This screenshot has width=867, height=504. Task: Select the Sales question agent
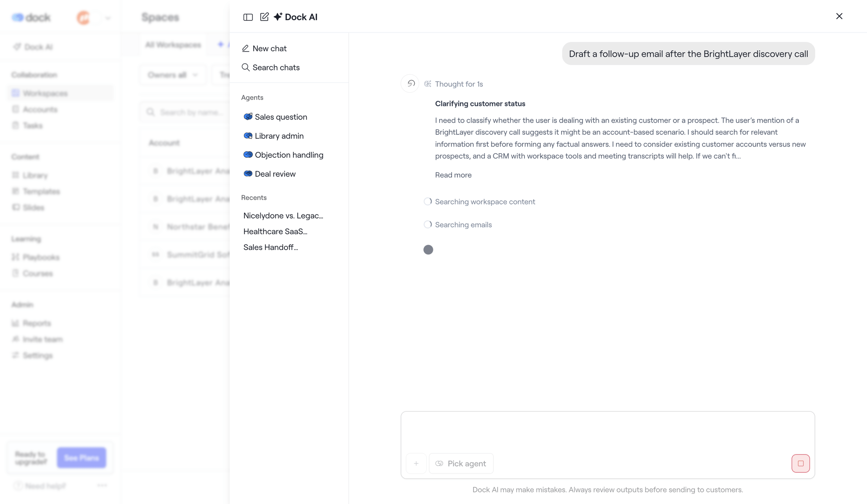coord(276,117)
